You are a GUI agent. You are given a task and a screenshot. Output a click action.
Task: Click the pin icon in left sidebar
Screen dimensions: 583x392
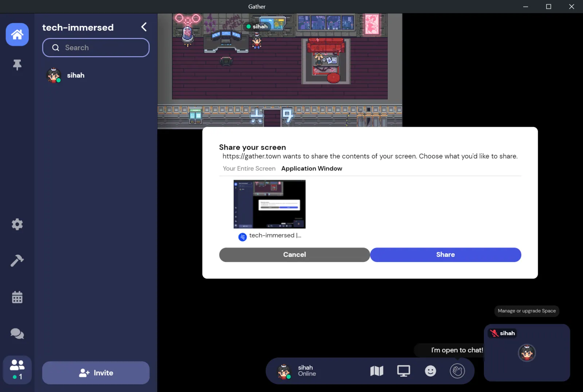[x=17, y=65]
